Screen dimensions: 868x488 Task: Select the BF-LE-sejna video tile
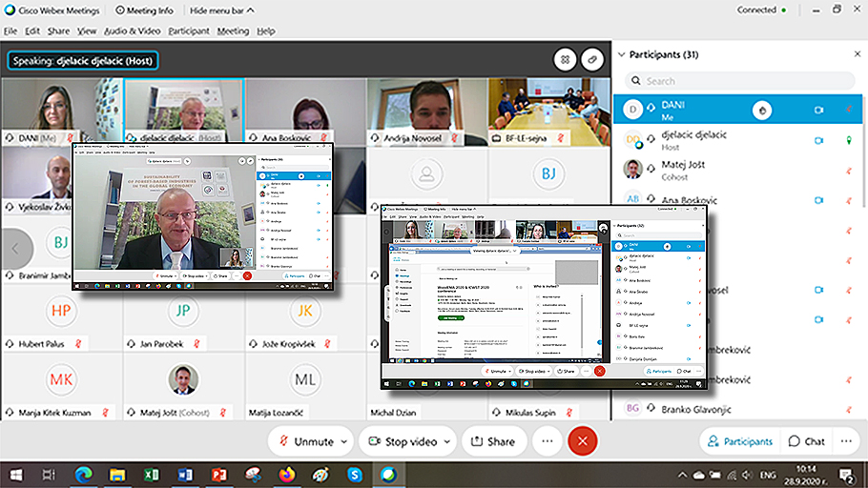coord(549,111)
